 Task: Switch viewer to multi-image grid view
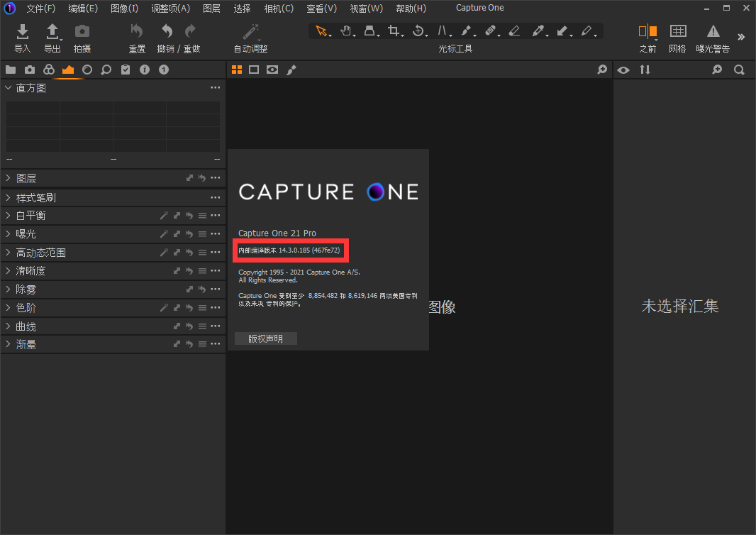(x=237, y=70)
